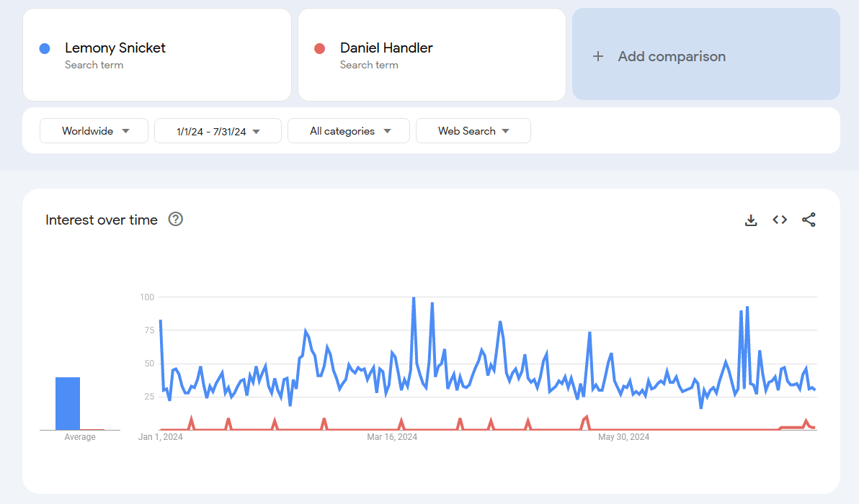Edit the Lemony Snicket search term
This screenshot has height=504, width=859.
(x=115, y=48)
